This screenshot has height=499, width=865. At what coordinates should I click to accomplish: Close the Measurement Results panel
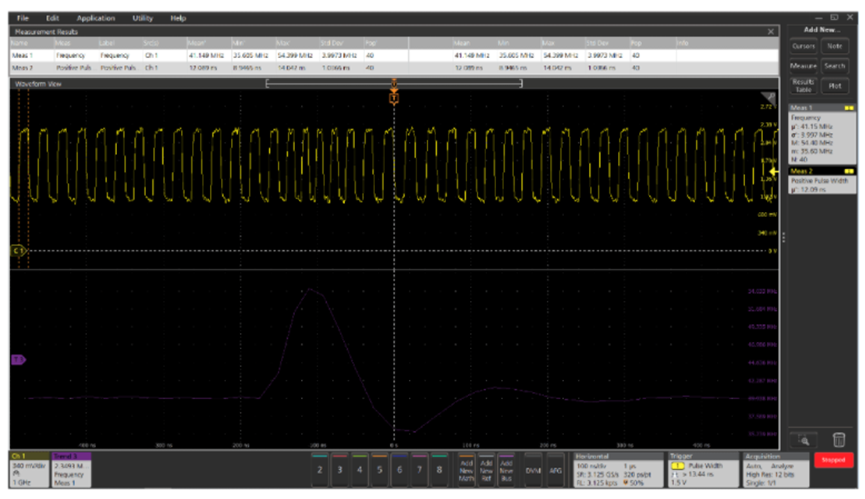tap(771, 33)
